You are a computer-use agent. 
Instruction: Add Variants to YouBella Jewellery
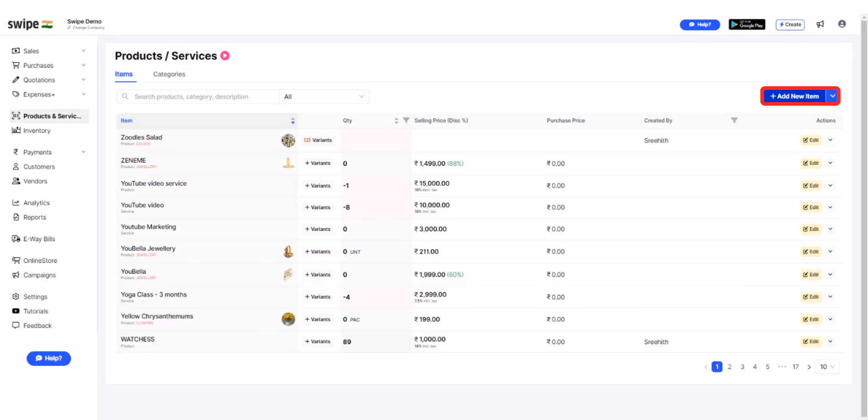(x=318, y=252)
